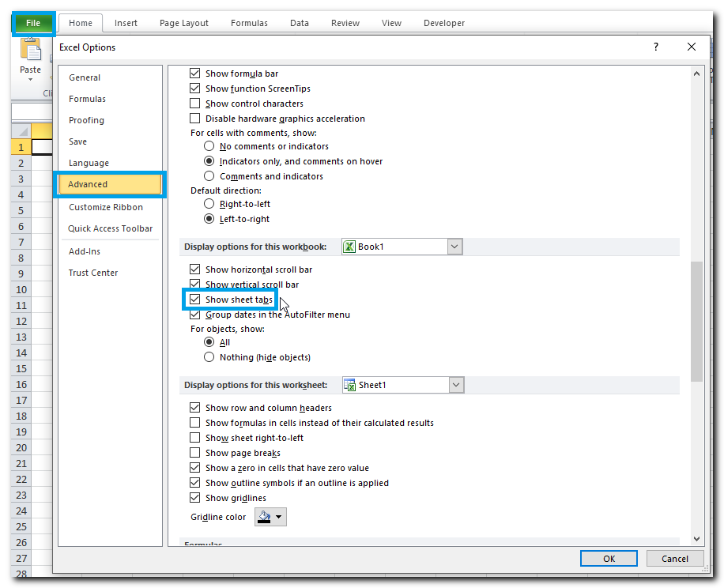
Task: Click the Paste clipboard icon
Action: tap(31, 51)
